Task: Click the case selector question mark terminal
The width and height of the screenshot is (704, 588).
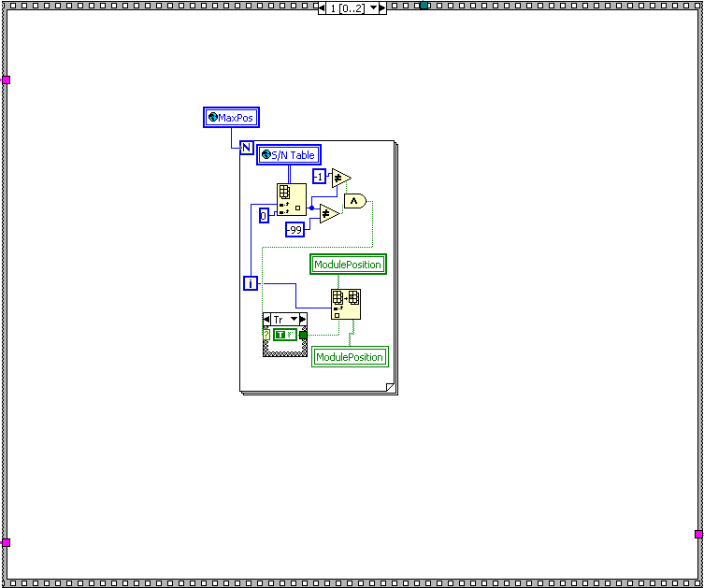Action: click(x=267, y=335)
